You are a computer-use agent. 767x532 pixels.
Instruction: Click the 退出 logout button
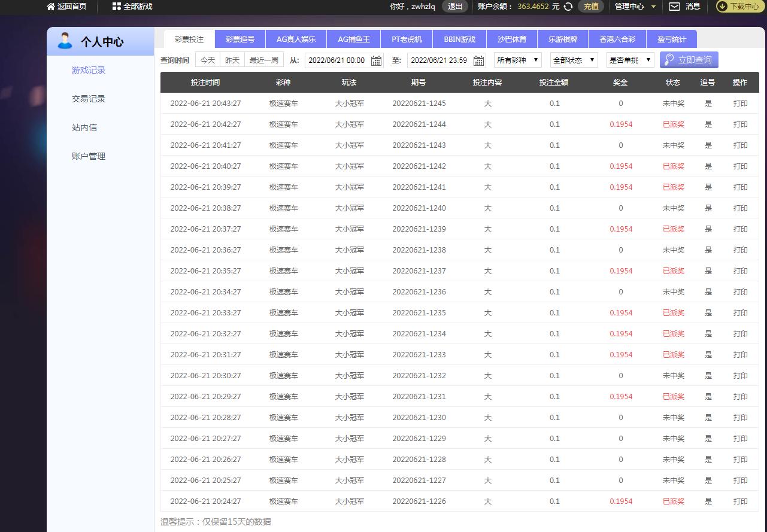pyautogui.click(x=455, y=7)
